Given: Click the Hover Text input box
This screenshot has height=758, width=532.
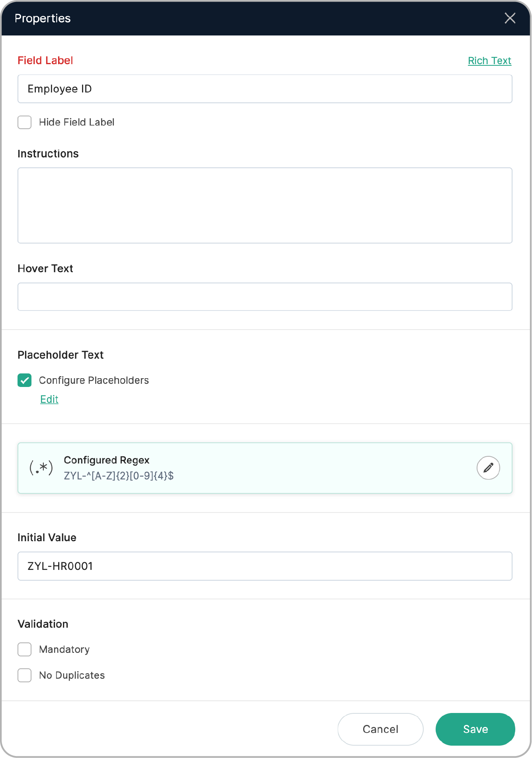Looking at the screenshot, I should tap(265, 297).
